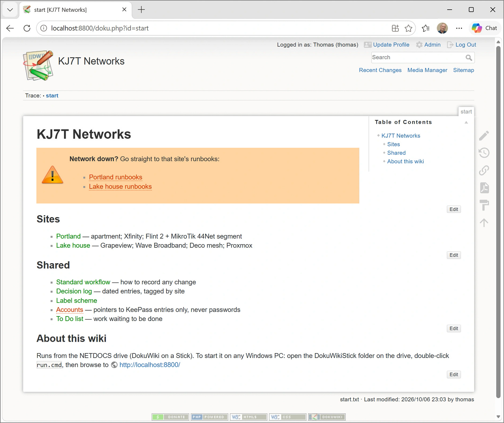Image resolution: width=504 pixels, height=423 pixels.
Task: Open Media Manager
Action: 427,70
